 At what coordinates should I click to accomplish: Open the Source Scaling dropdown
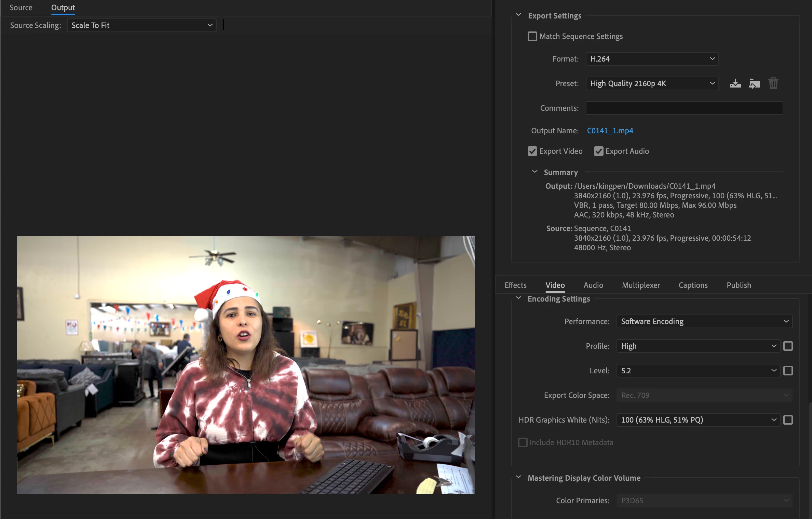pos(141,25)
